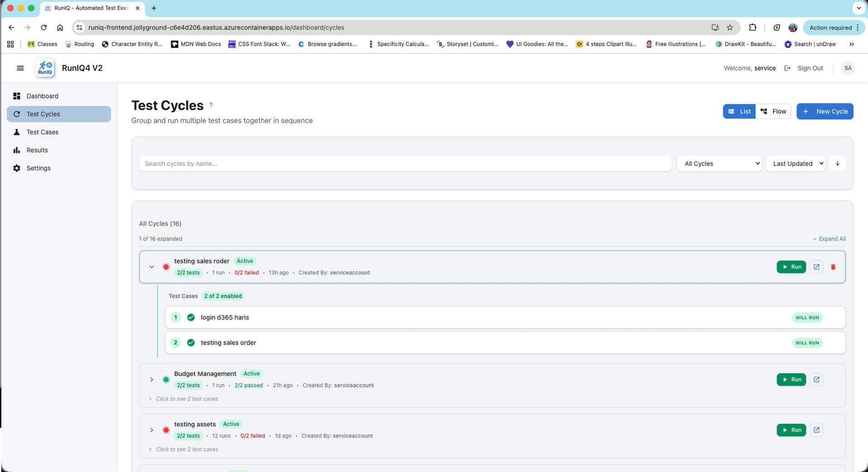Open the Classes bookmark
Viewport: 868px width, 472px height.
(42, 44)
